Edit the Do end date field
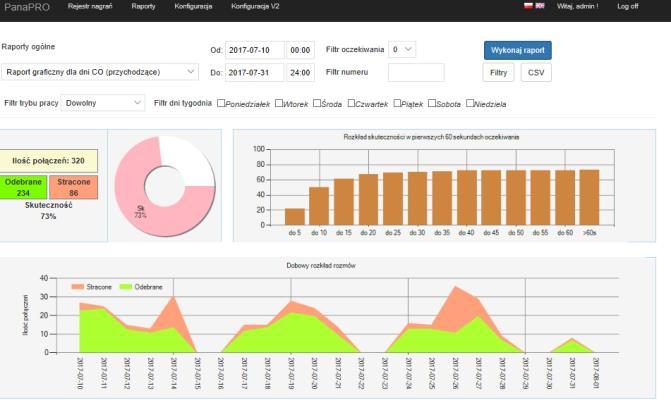 click(x=255, y=72)
